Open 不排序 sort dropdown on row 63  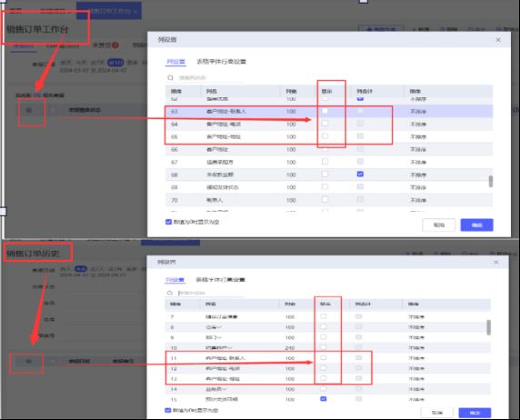418,112
